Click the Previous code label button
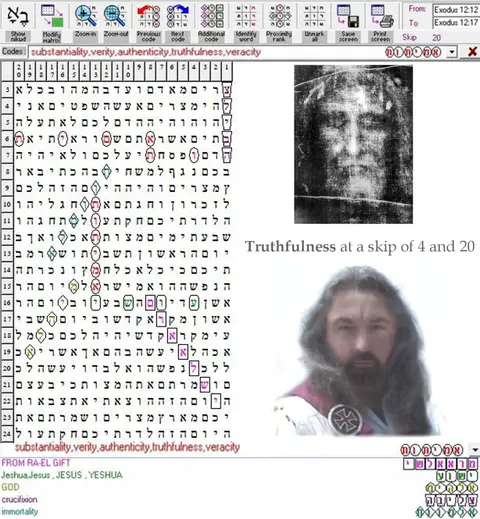Screen dimensions: 480x519 pyautogui.click(x=148, y=37)
